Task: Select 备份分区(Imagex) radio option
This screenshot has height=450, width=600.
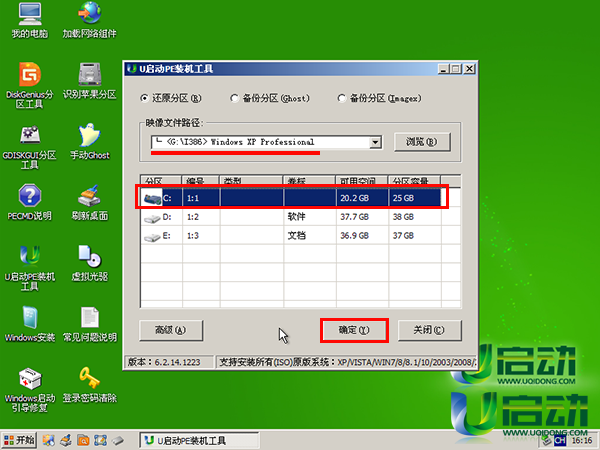Action: point(380,98)
